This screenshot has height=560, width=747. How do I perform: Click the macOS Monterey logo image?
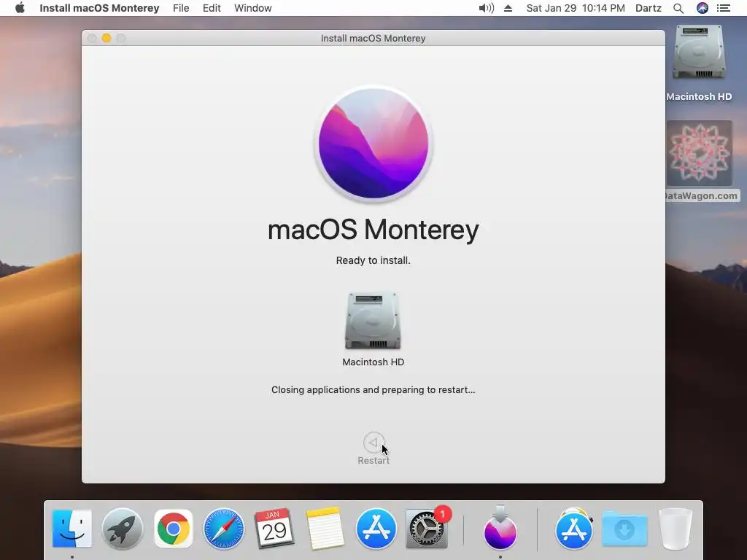(373, 144)
